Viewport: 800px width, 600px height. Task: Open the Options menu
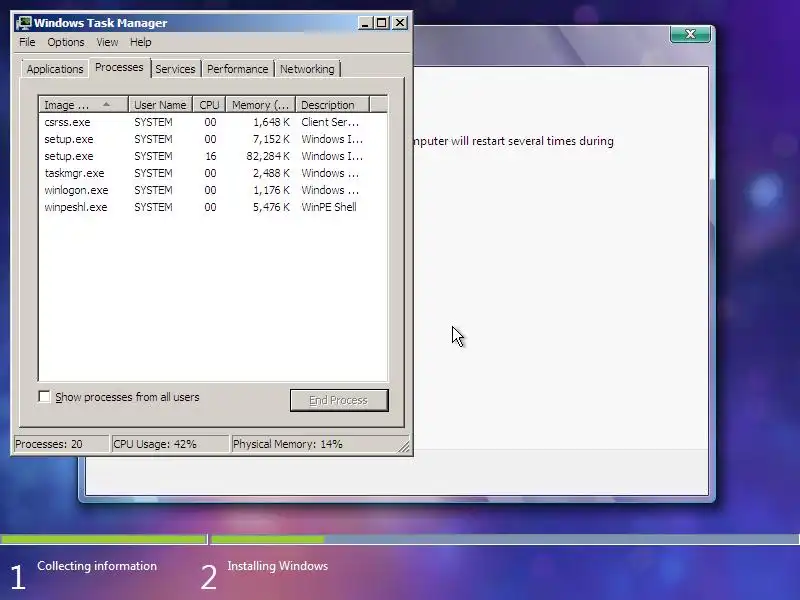66,42
